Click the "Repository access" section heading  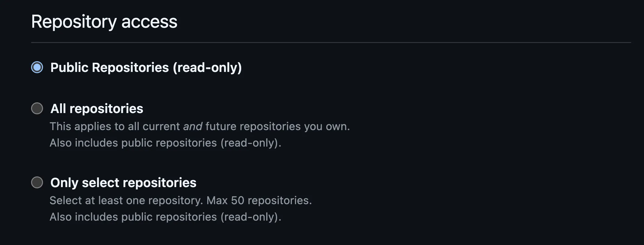104,22
